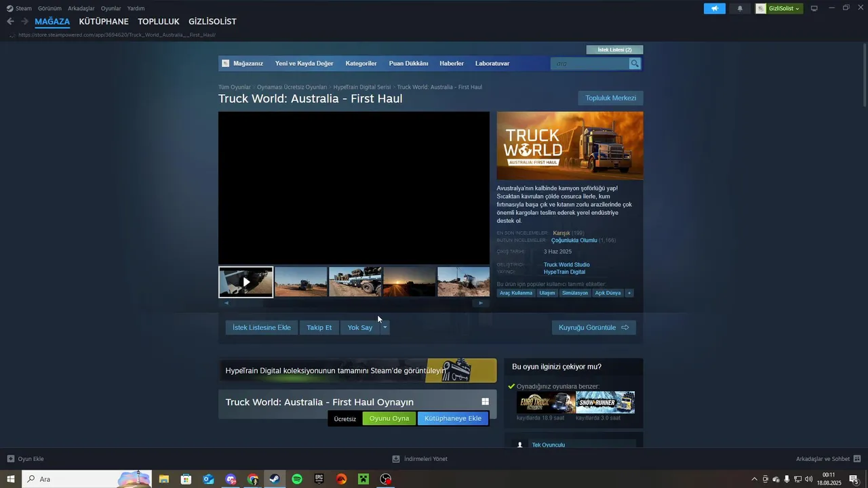Open the HypeTrain Digital publisher link
868x488 pixels.
click(x=564, y=272)
